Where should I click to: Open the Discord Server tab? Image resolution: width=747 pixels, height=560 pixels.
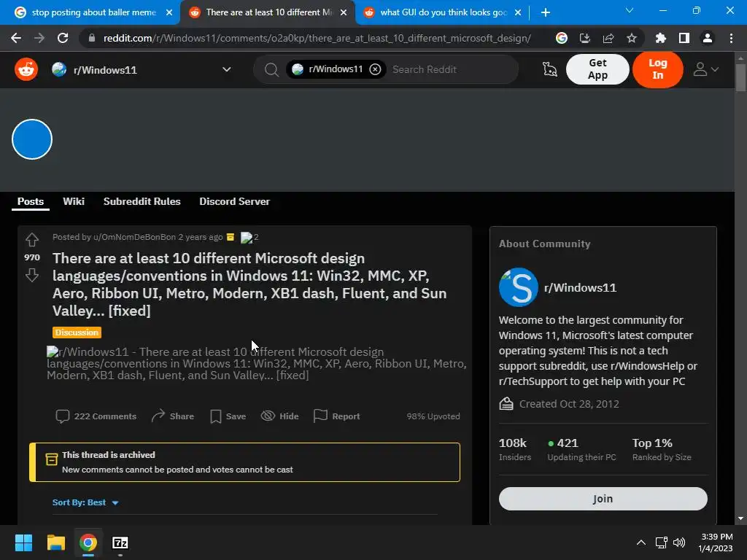234,201
